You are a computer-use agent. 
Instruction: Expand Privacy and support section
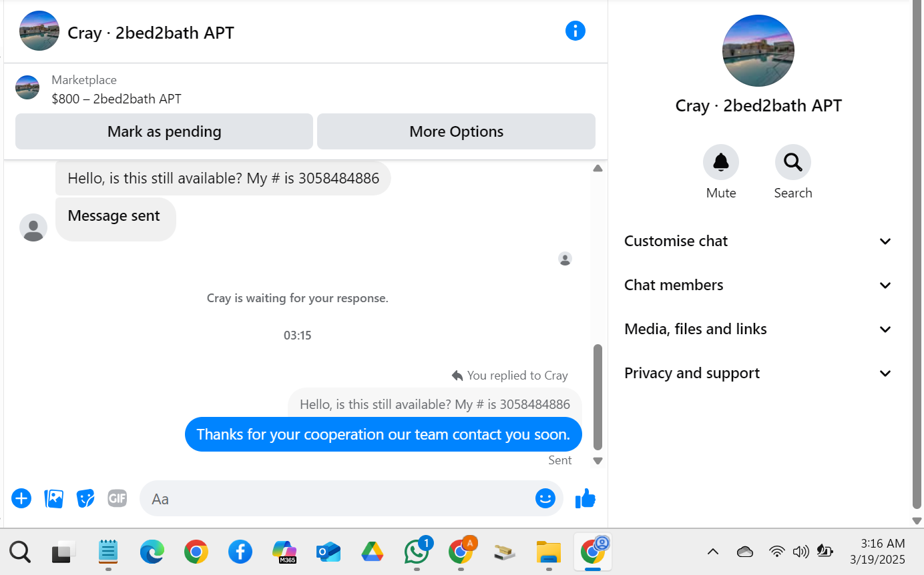758,374
